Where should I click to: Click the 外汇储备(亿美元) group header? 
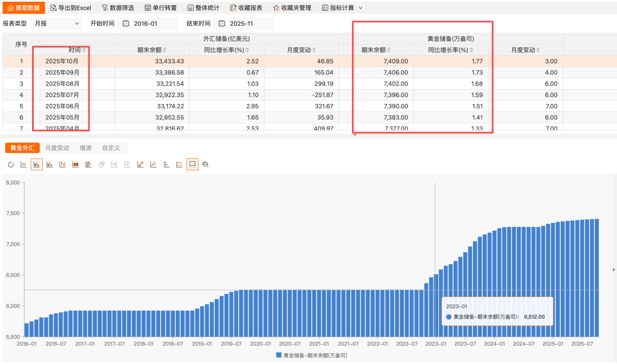click(227, 38)
